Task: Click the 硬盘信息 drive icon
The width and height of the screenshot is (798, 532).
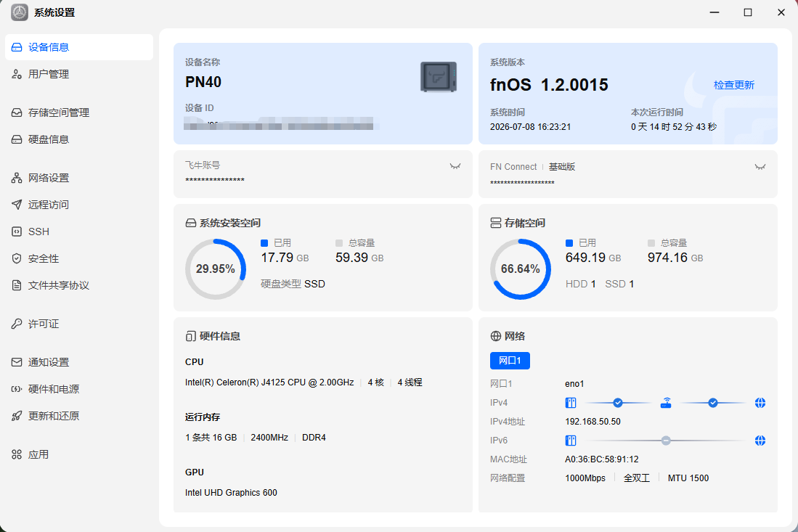Action: [17, 139]
